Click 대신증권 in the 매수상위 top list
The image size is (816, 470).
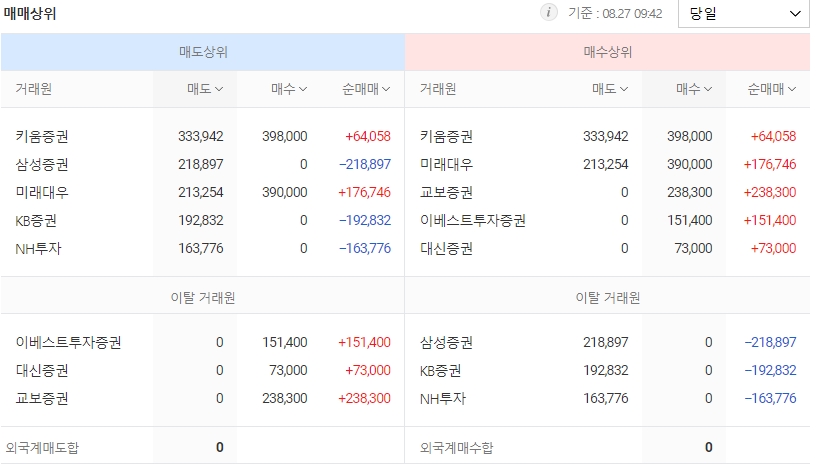447,249
